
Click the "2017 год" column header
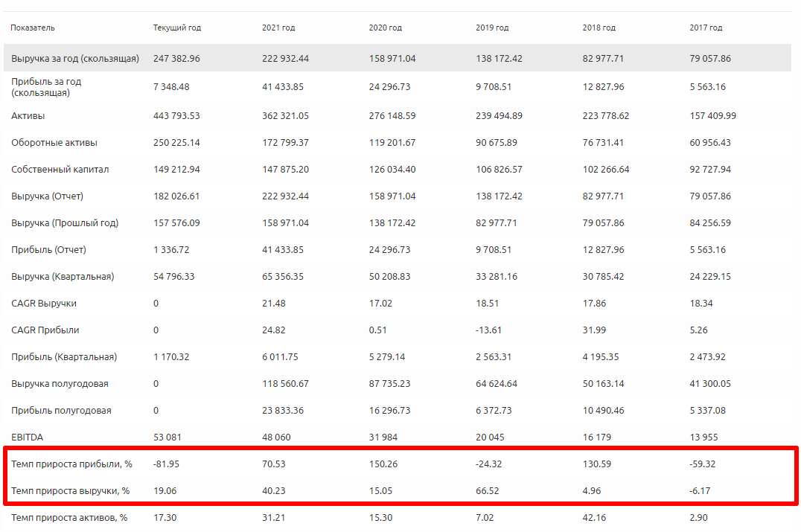click(706, 28)
